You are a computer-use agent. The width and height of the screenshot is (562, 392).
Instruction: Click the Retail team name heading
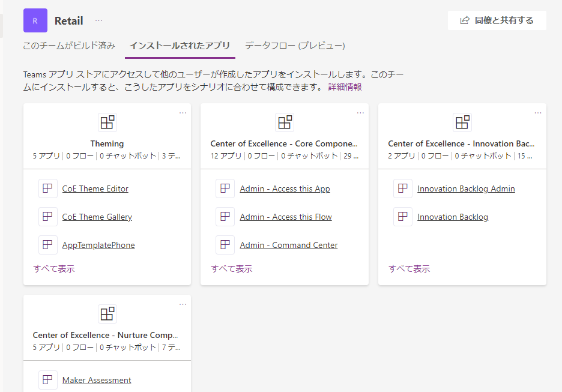pos(69,21)
